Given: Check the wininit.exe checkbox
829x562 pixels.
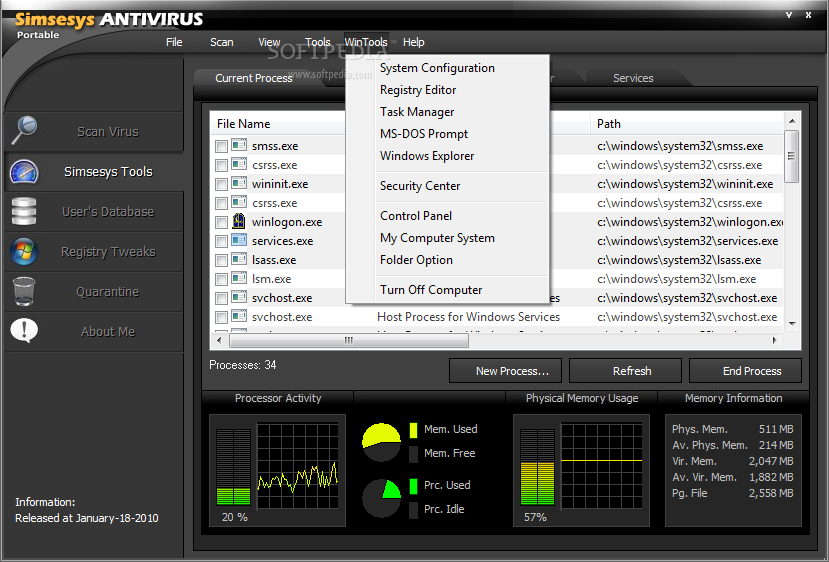Looking at the screenshot, I should [222, 185].
